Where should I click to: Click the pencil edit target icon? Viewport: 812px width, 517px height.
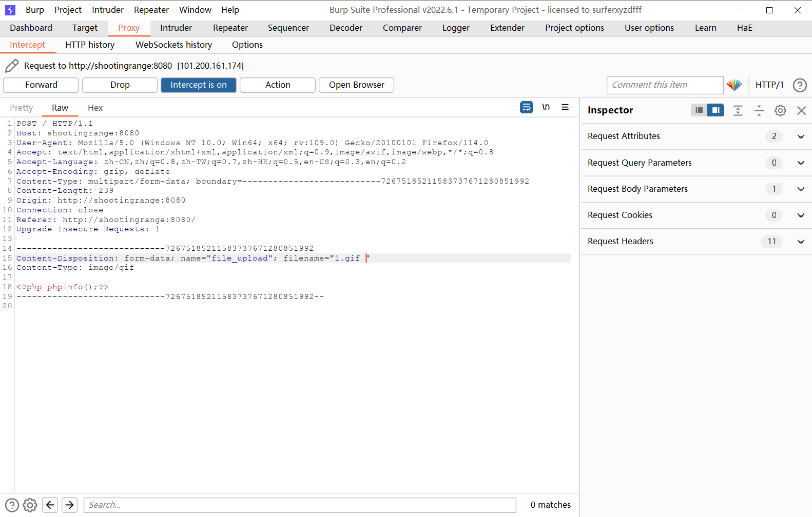pyautogui.click(x=12, y=66)
